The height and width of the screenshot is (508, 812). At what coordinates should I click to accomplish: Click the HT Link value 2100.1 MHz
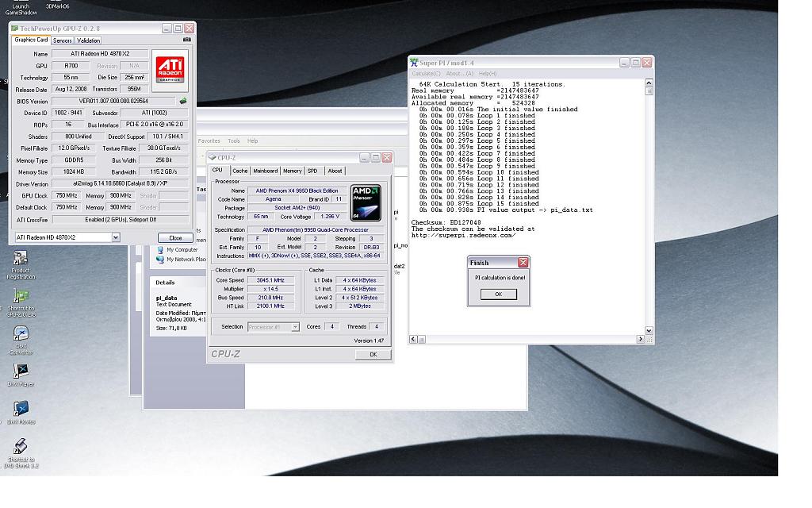pos(271,306)
